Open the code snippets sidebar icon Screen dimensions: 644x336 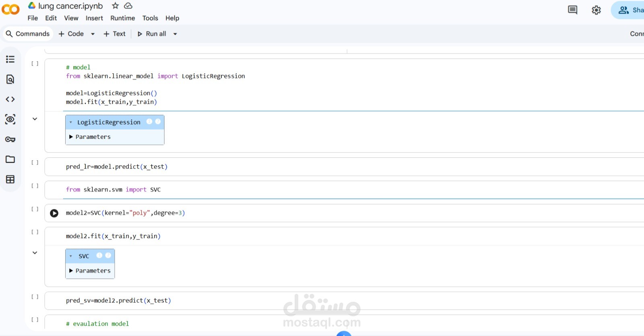(x=10, y=99)
